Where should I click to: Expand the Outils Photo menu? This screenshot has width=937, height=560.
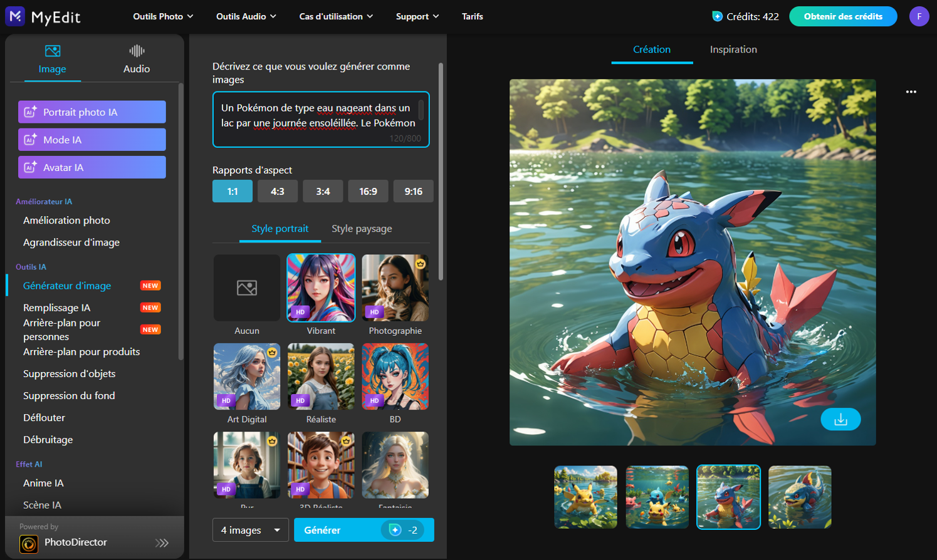point(163,16)
